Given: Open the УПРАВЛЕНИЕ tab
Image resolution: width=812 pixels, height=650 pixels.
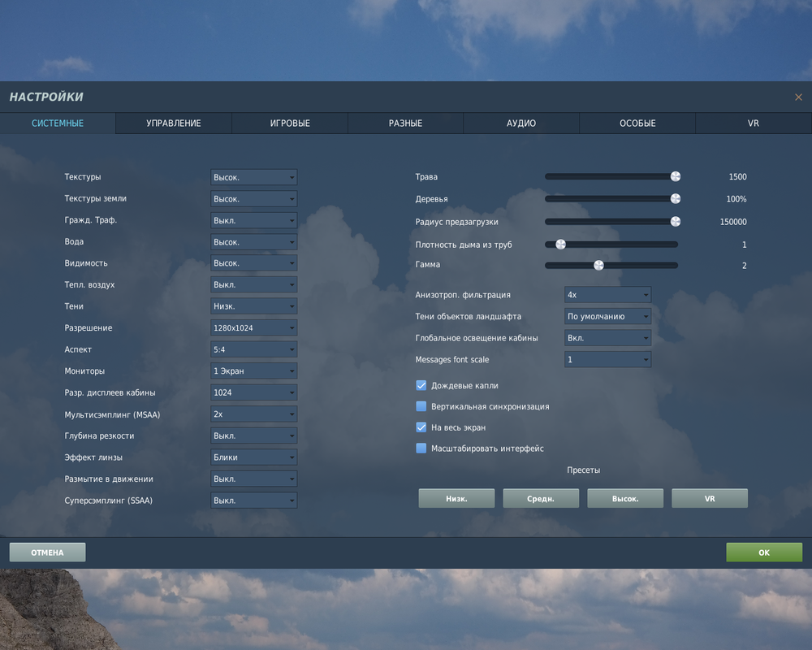Looking at the screenshot, I should (174, 123).
